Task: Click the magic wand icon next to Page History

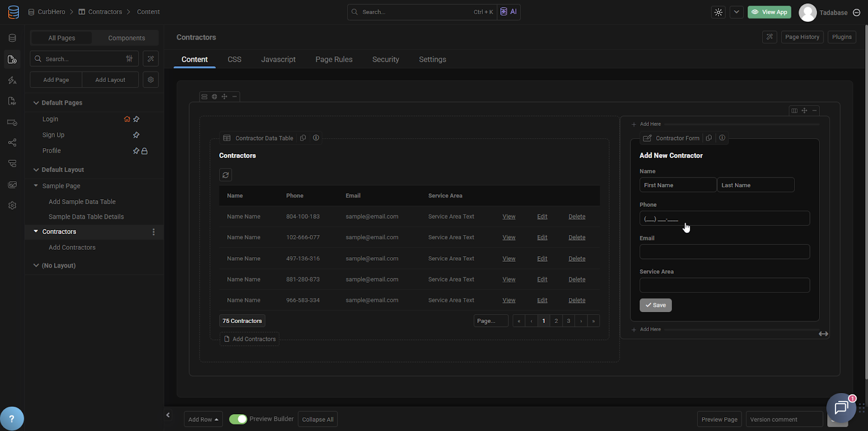Action: pos(769,37)
